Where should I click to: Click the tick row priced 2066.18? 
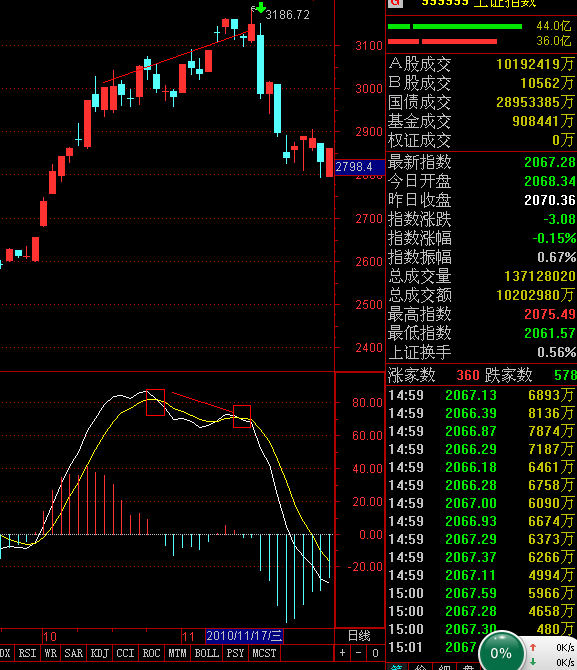coord(481,467)
